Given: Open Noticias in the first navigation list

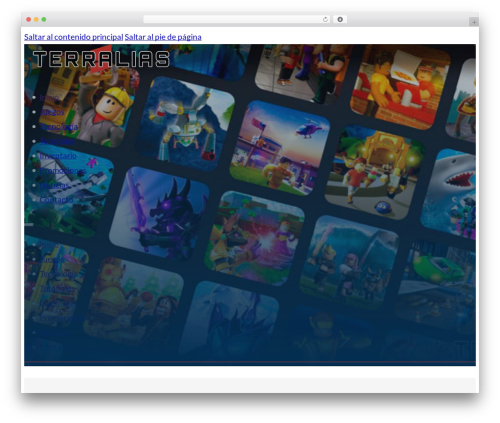Looking at the screenshot, I should 54,185.
